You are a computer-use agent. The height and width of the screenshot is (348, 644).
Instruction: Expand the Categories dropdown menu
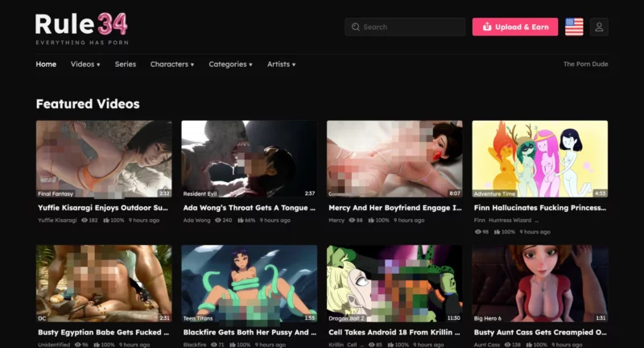(230, 64)
